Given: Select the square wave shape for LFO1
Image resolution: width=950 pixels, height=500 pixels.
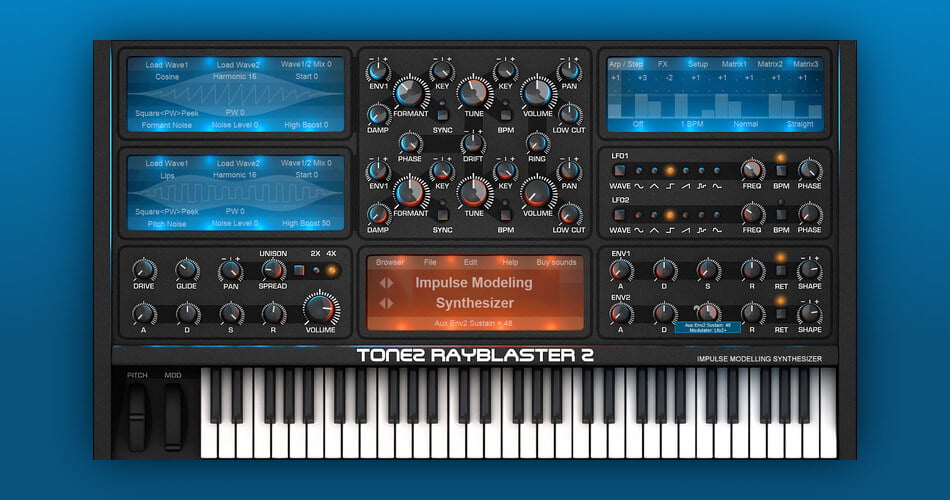Looking at the screenshot, I should click(x=670, y=171).
